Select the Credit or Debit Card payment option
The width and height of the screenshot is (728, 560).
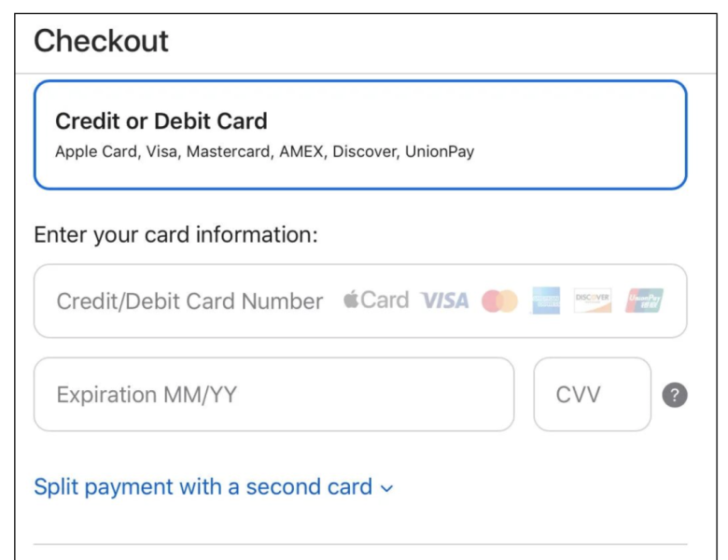[360, 135]
